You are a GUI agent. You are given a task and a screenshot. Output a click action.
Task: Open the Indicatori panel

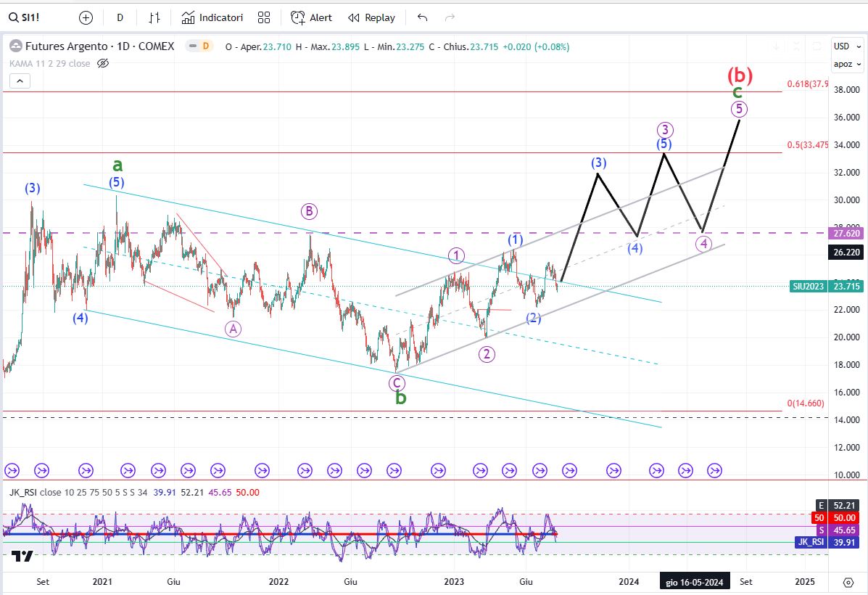coord(212,17)
